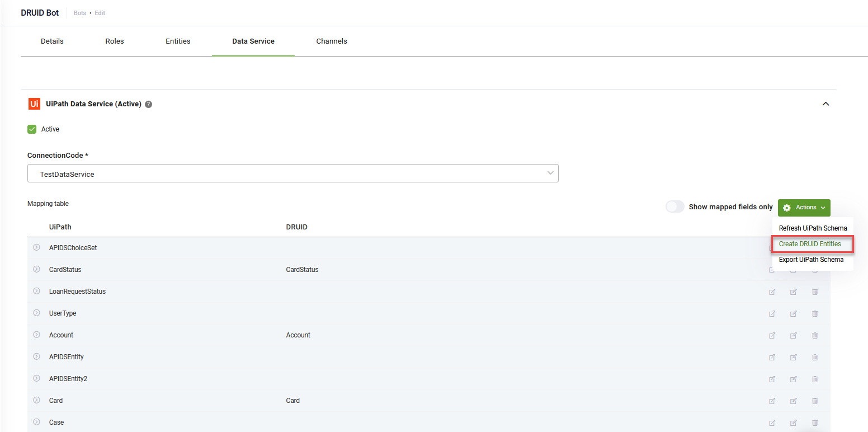The image size is (868, 432).
Task: Delete the APIDSEntity row
Action: [x=815, y=357]
